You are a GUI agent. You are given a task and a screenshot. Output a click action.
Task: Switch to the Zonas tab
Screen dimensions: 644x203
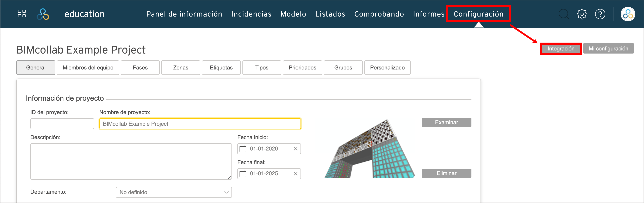[x=181, y=68]
